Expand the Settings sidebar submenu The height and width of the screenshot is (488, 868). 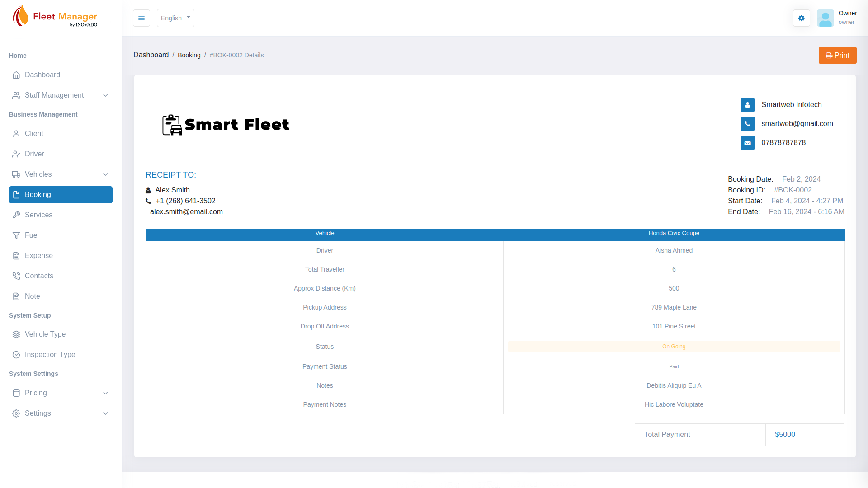(61, 413)
